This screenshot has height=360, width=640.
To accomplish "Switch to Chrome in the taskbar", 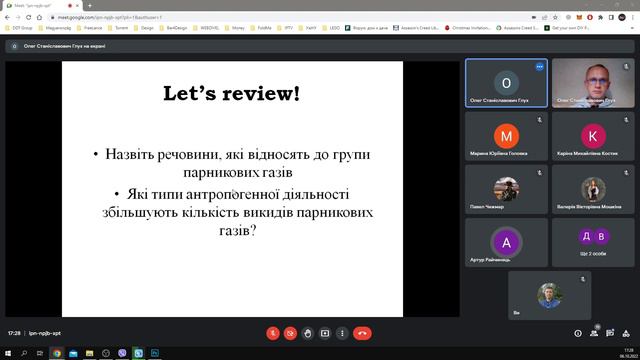I will 57,353.
